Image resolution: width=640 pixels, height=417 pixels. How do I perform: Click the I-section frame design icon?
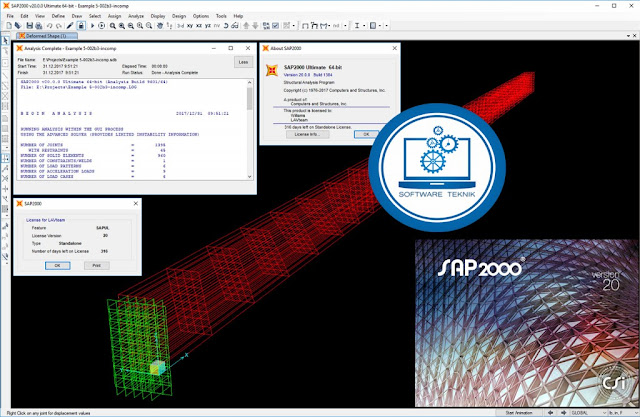click(x=357, y=26)
